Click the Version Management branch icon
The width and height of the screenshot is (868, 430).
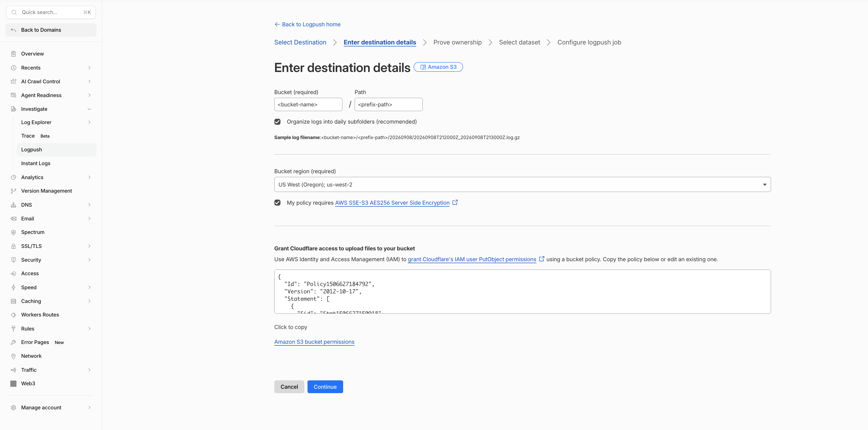14,191
